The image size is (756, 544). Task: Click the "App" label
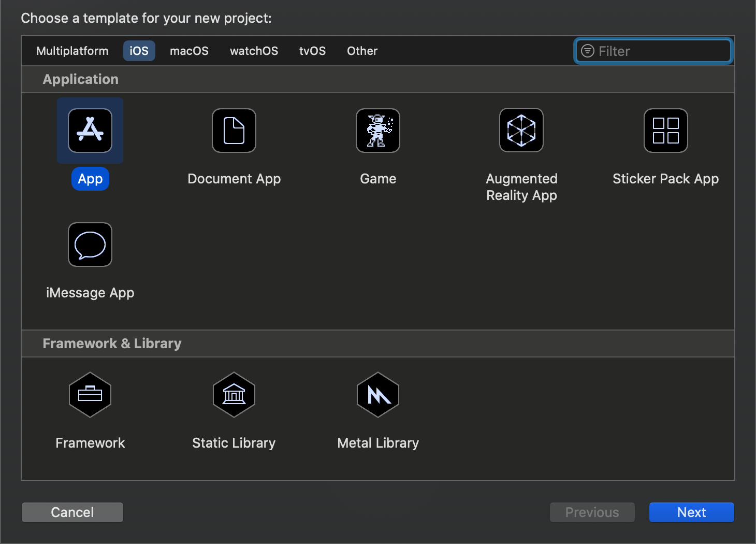pos(90,179)
